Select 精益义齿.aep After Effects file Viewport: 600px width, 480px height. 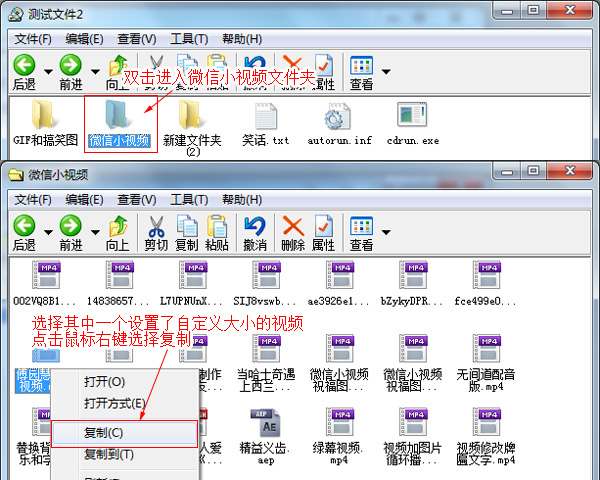[x=266, y=436]
